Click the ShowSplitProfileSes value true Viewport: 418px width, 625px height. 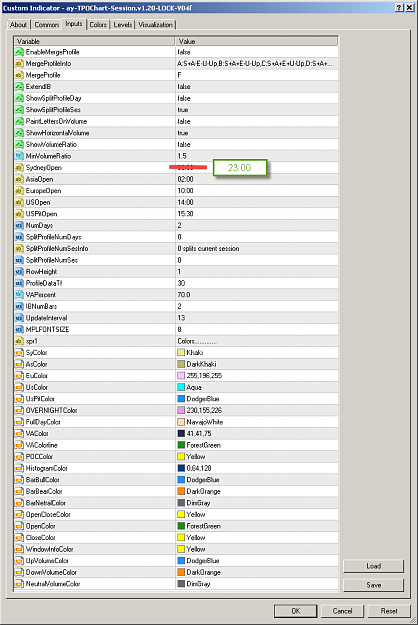click(183, 110)
